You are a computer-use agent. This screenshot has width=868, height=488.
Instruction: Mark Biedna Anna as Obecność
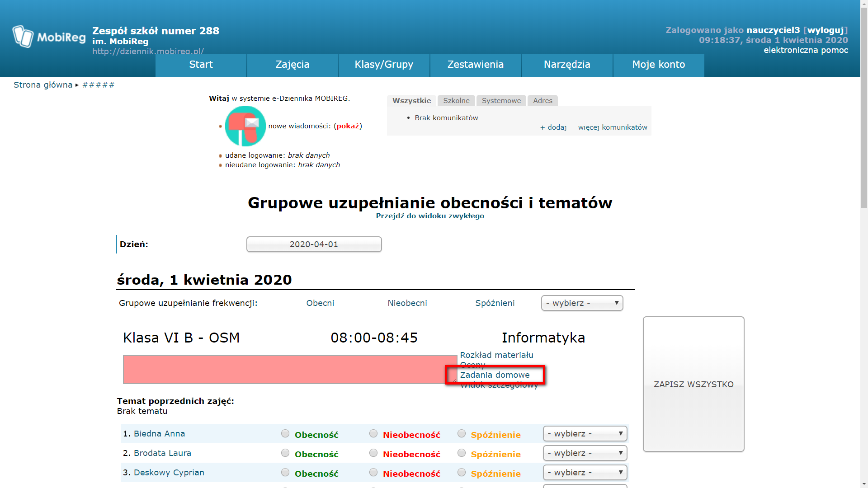click(x=285, y=434)
